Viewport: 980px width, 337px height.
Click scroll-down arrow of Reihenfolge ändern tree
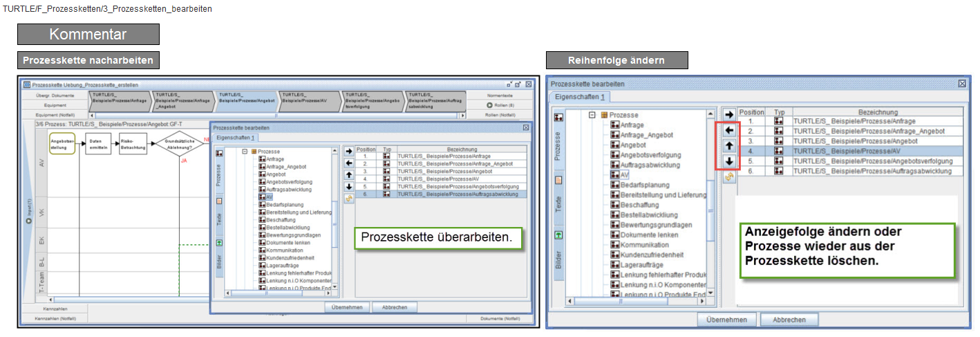(711, 292)
